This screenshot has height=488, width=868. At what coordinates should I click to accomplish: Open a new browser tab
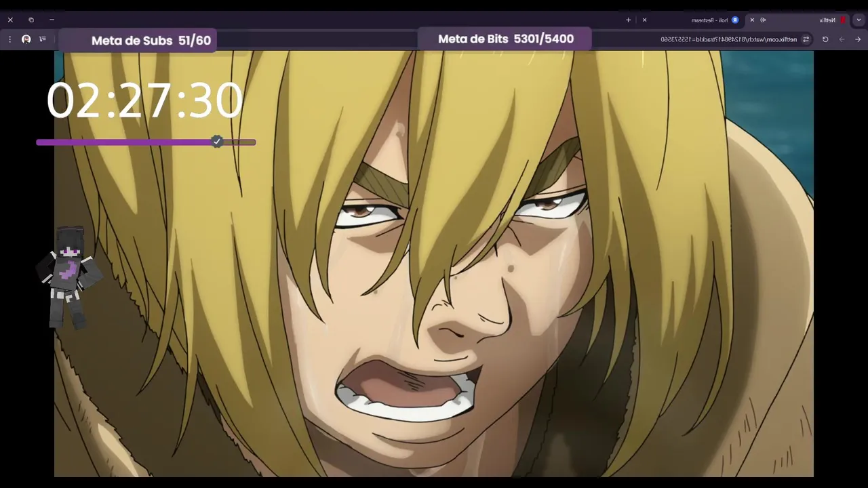[628, 20]
